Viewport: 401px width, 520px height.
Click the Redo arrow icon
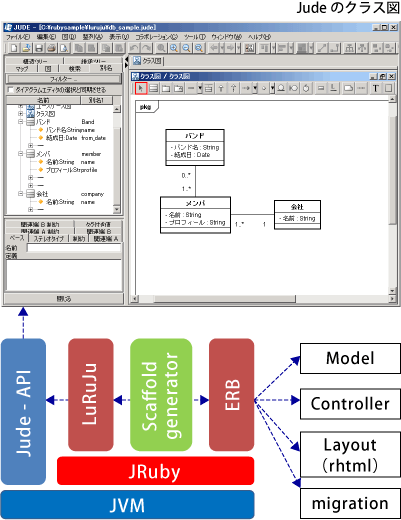pos(146,48)
